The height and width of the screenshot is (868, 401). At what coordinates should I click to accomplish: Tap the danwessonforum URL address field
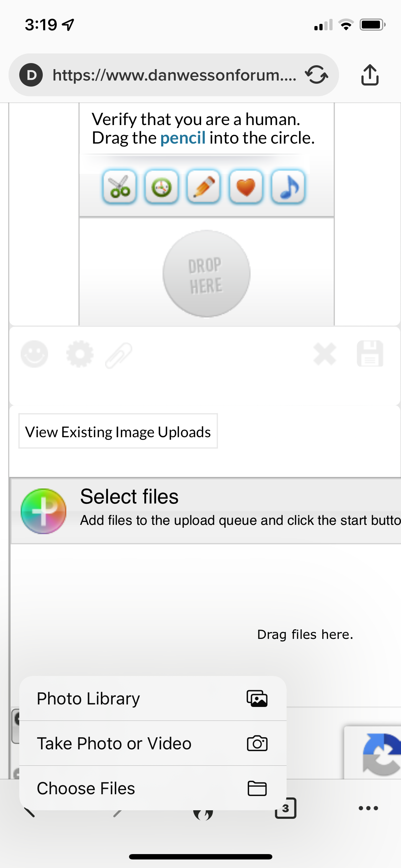174,75
